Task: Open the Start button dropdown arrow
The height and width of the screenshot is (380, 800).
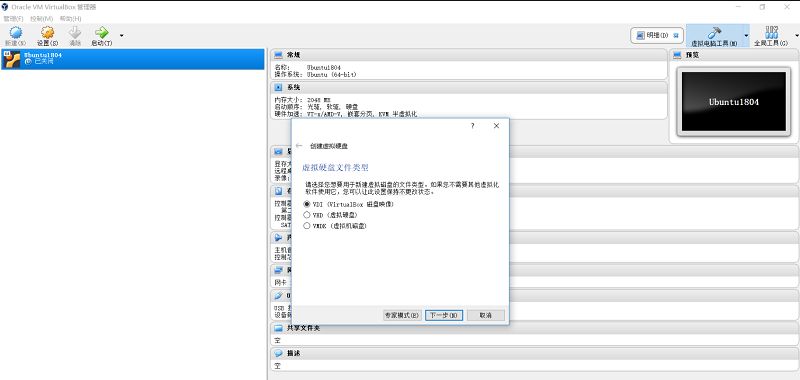Action: click(121, 35)
